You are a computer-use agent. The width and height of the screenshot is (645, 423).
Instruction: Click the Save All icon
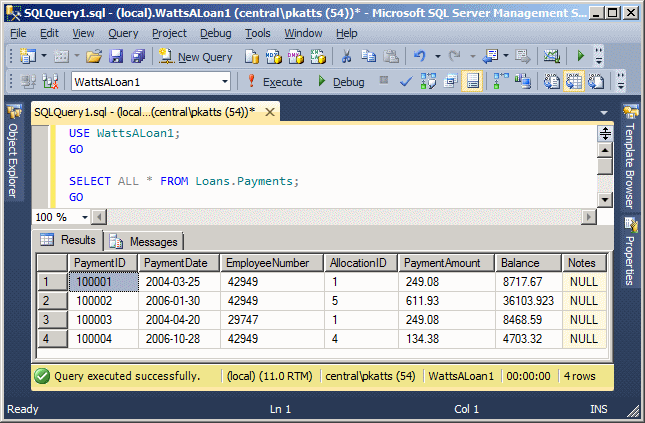pos(138,56)
